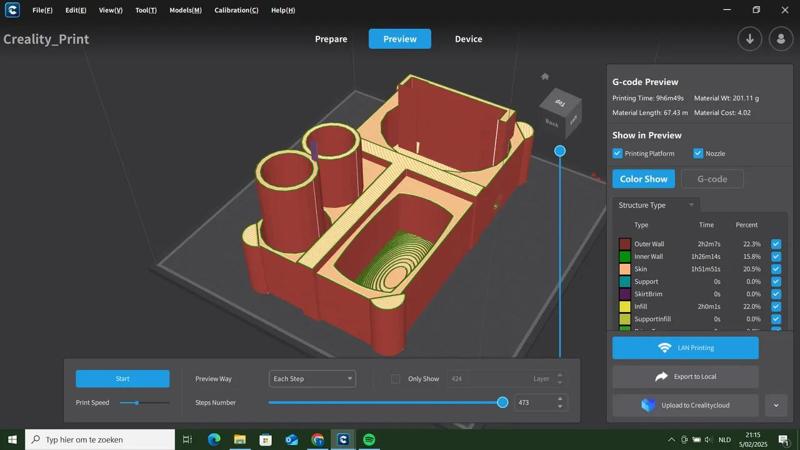Click the taskbar clock showing 21:15
Viewport: 800px width, 450px height.
[x=753, y=440]
